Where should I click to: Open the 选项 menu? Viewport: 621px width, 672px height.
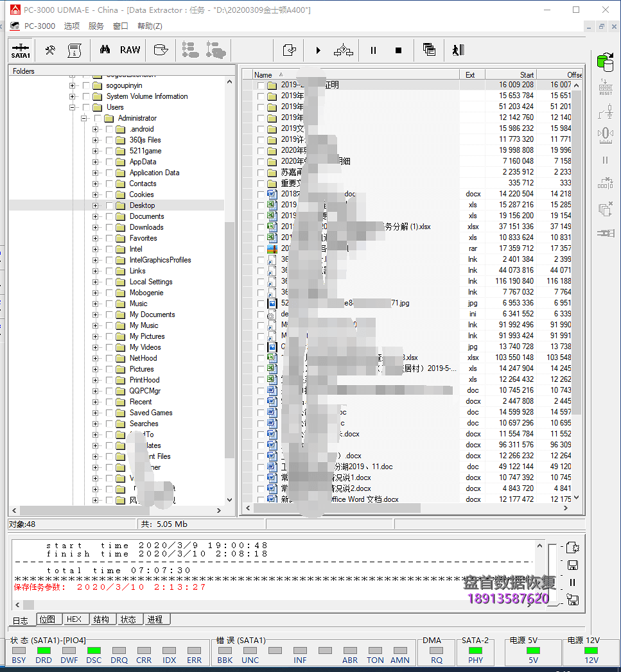(x=72, y=26)
